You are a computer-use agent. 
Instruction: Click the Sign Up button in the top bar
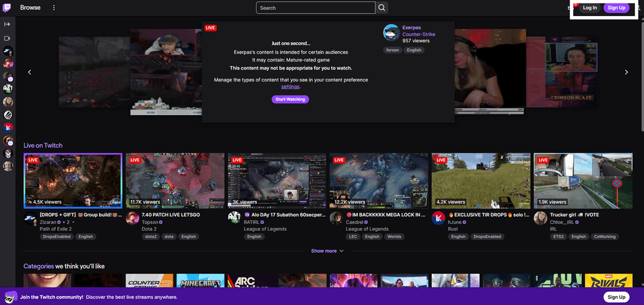(x=617, y=8)
